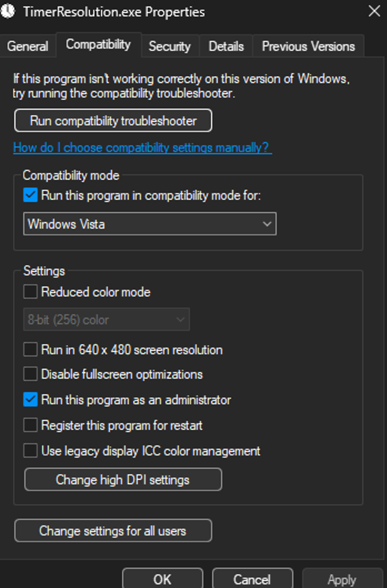Click the TimerResolution clock icon in title bar

(7, 11)
